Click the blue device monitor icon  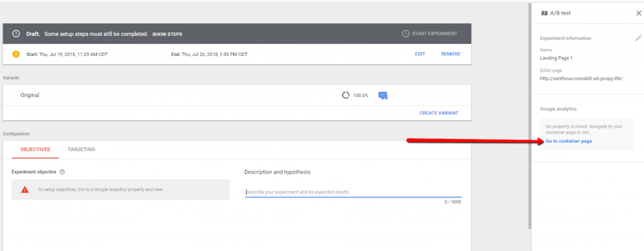383,96
